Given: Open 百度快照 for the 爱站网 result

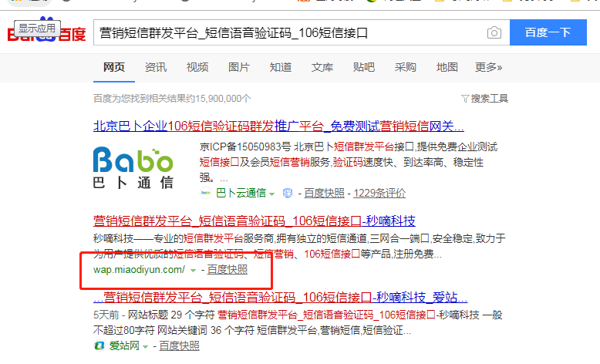Looking at the screenshot, I should (x=180, y=346).
